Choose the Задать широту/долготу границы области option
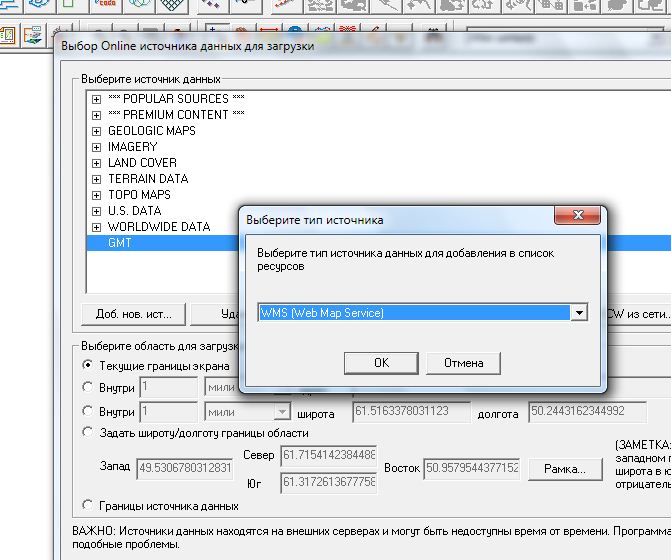This screenshot has width=671, height=560. click(x=89, y=433)
